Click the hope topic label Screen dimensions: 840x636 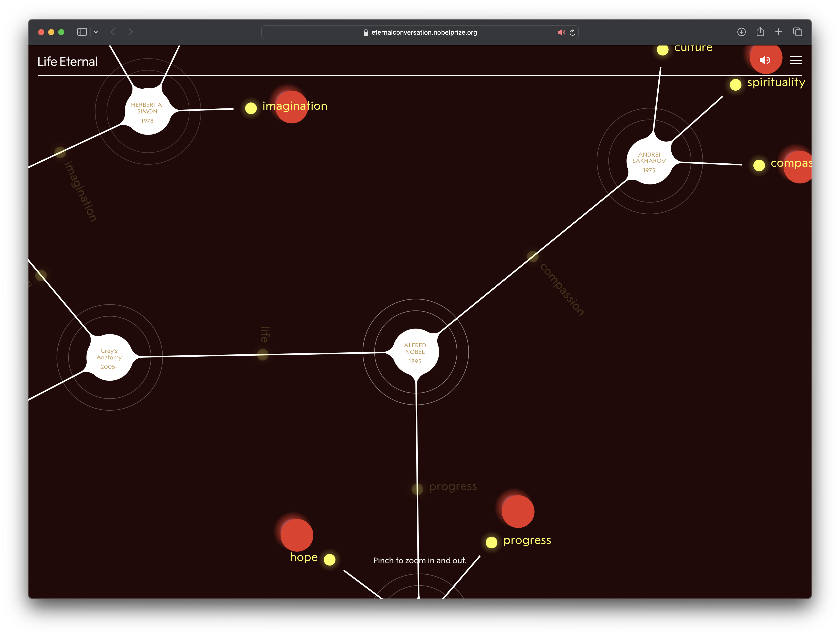coord(303,557)
